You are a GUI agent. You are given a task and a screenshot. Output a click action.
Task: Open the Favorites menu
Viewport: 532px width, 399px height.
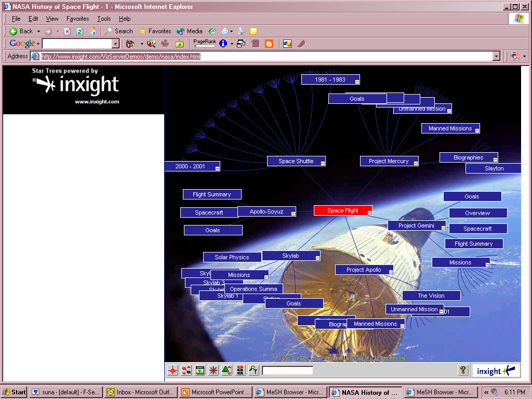coord(77,19)
